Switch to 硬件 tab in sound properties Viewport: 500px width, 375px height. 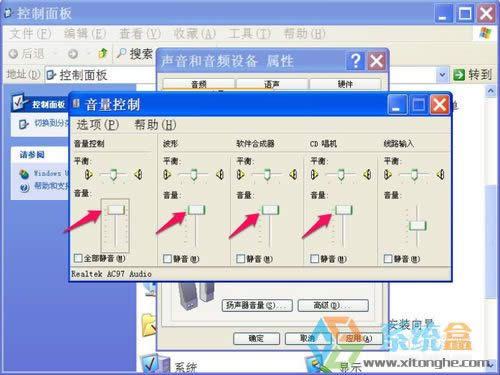point(345,84)
